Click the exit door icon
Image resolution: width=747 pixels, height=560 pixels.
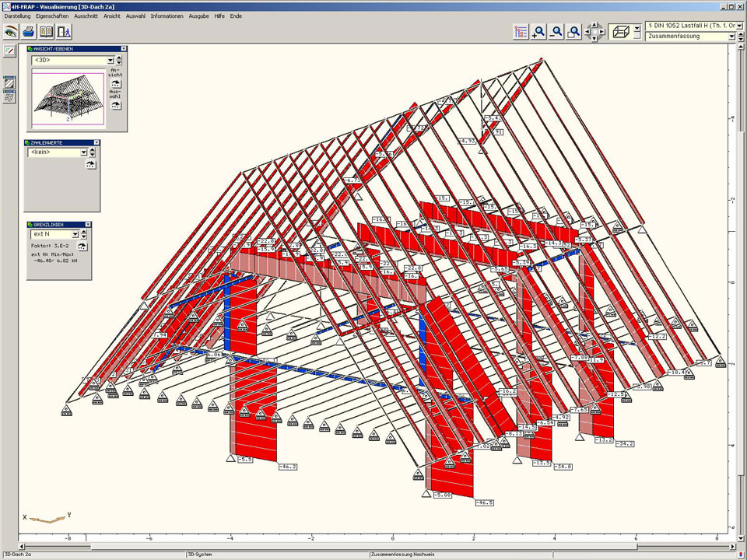coord(65,32)
